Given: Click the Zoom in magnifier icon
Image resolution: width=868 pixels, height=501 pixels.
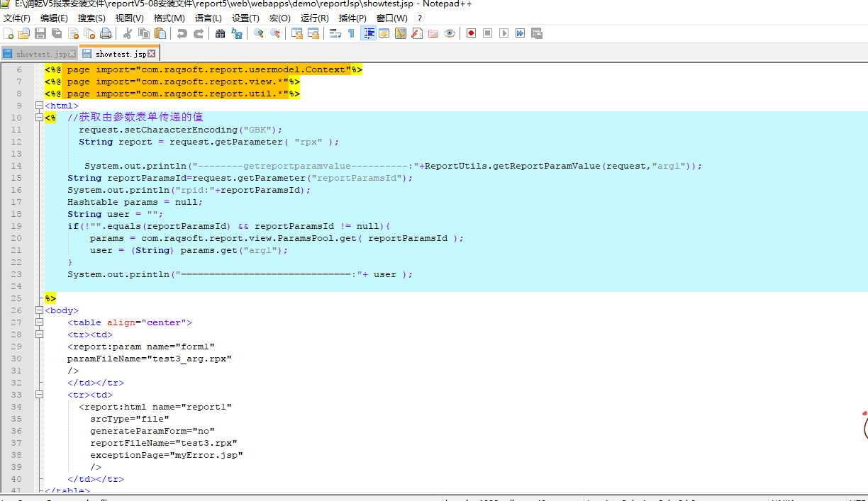Looking at the screenshot, I should pyautogui.click(x=259, y=33).
